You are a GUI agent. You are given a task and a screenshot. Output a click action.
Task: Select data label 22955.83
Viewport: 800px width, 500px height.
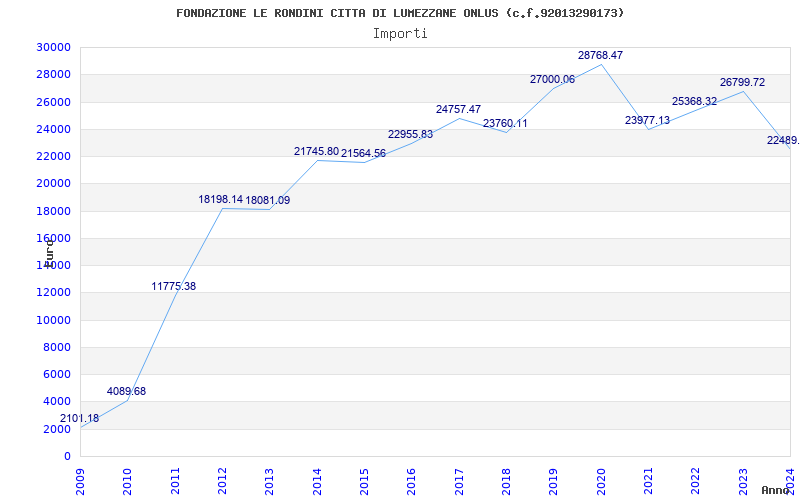(x=410, y=134)
